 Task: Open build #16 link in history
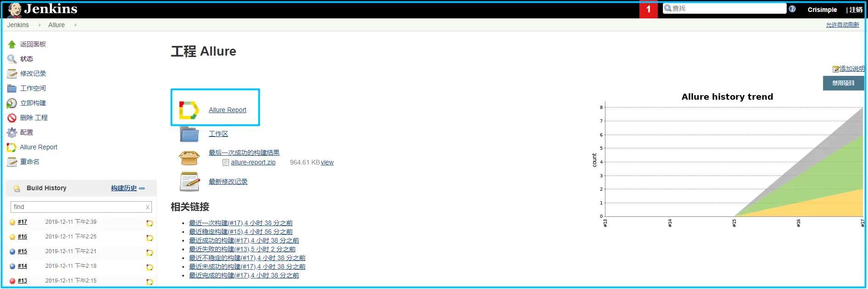(x=22, y=237)
